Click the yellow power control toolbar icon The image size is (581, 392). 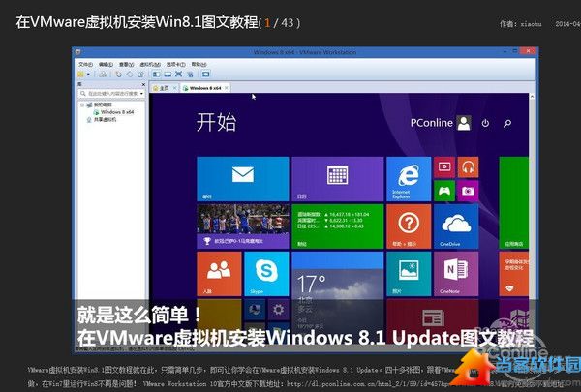click(80, 75)
